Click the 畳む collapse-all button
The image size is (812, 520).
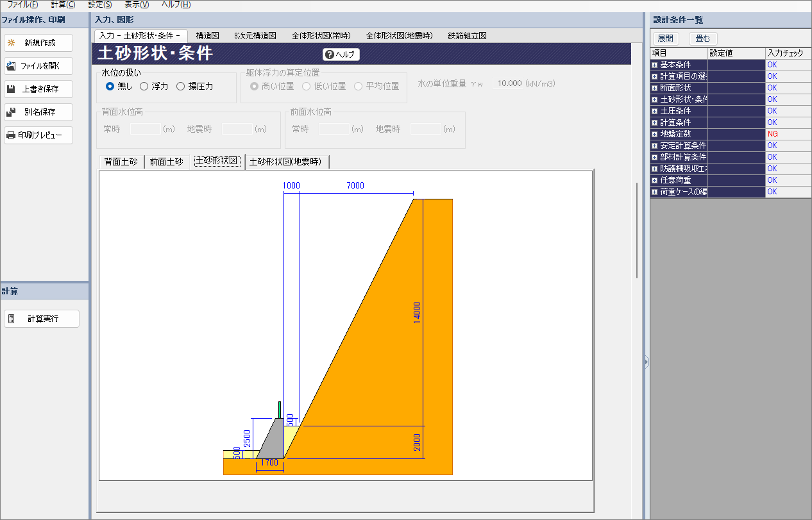pyautogui.click(x=702, y=38)
